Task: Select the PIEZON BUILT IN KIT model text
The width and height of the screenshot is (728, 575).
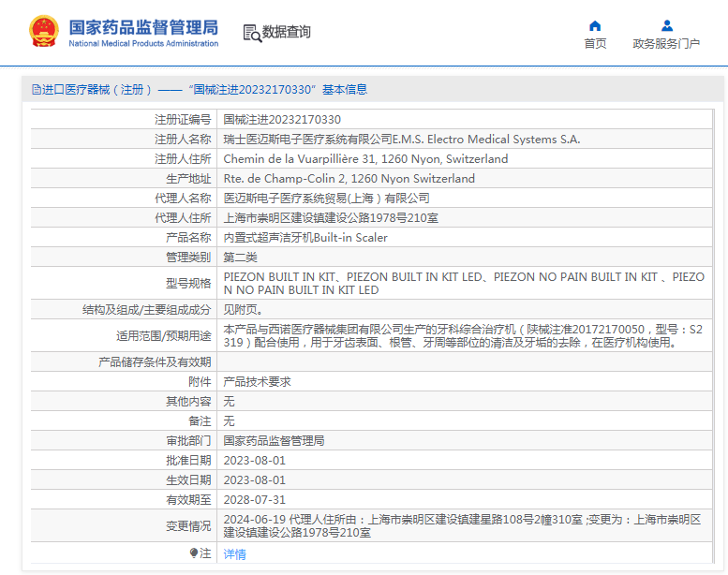Action: 464,283
